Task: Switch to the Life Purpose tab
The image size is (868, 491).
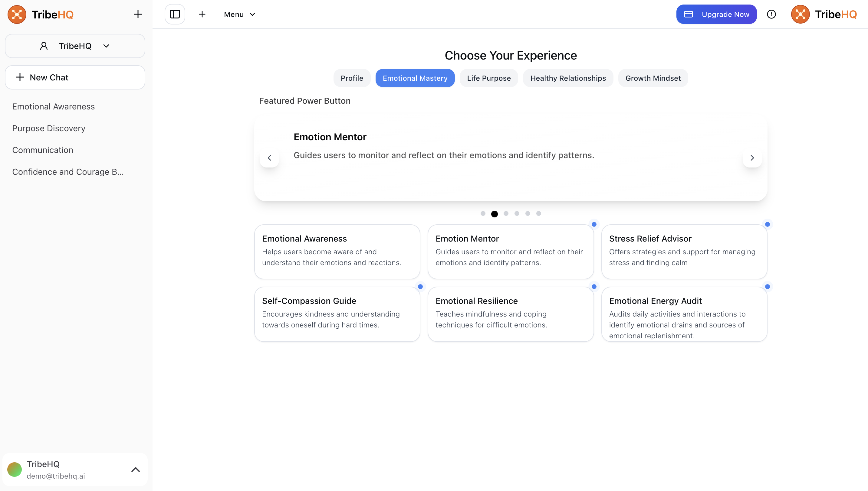Action: click(489, 78)
